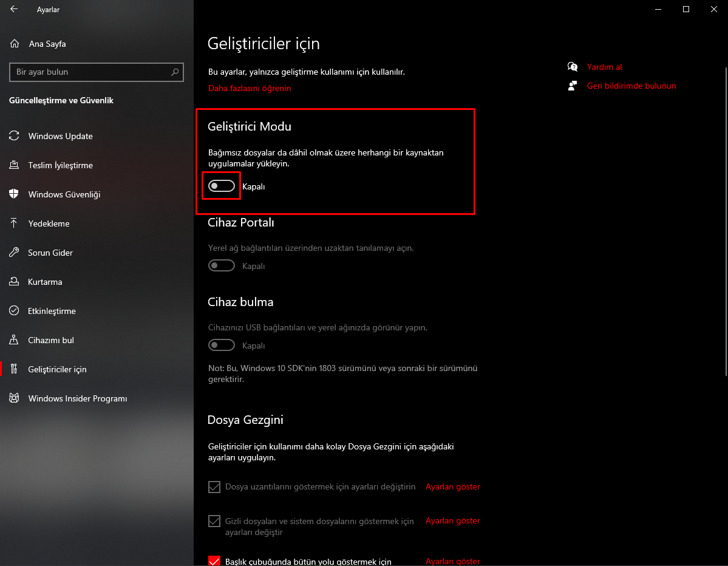Click Ayarları göster for title bar path
Viewport: 728px width, 566px height.
coord(453,561)
